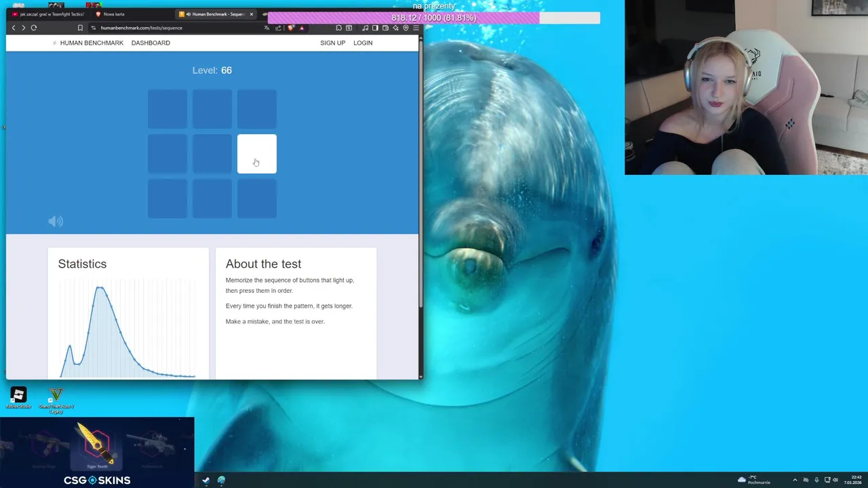
Task: Open the music note playlist icon
Action: point(365,28)
